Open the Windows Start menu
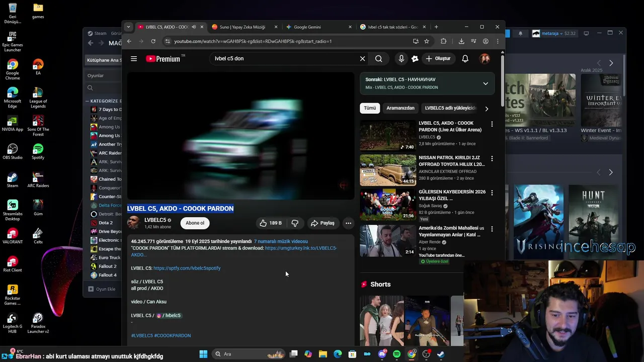Image resolution: width=644 pixels, height=362 pixels. point(203,354)
